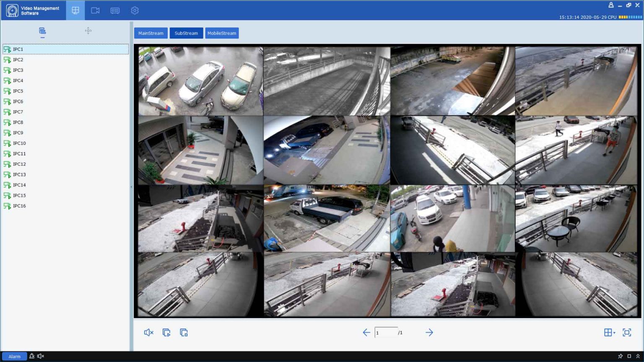Select building entrance with plants feed
This screenshot has height=362, width=644.
(201, 150)
